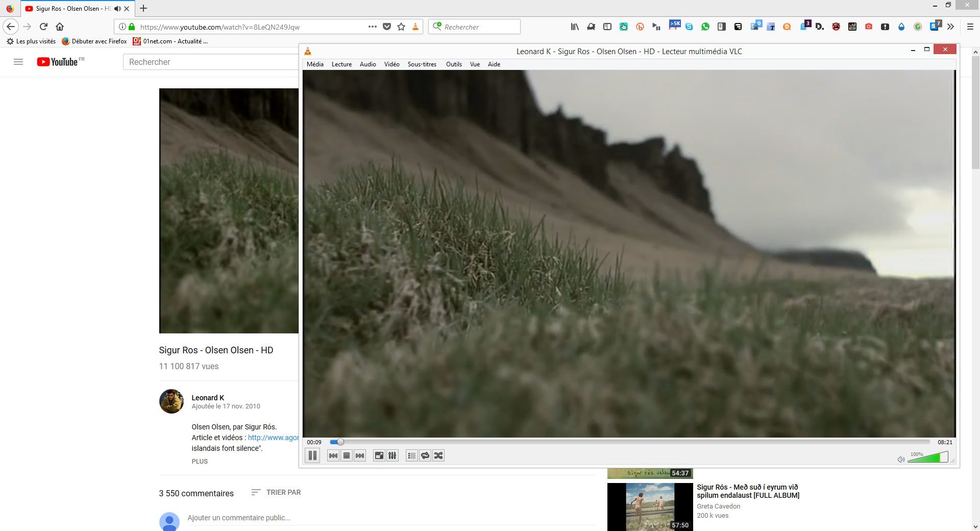Image resolution: width=980 pixels, height=531 pixels.
Task: Click Ajouter un commentaire public field
Action: (391, 518)
